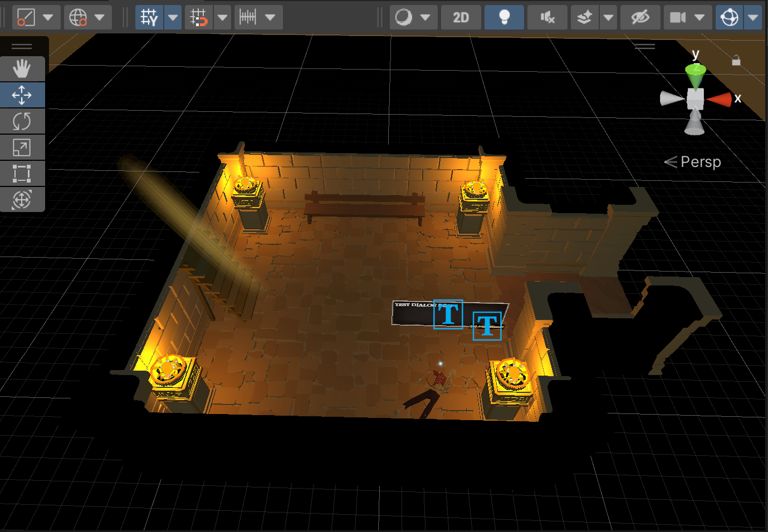The image size is (768, 532).
Task: Toggle 2D scene view mode
Action: 461,17
